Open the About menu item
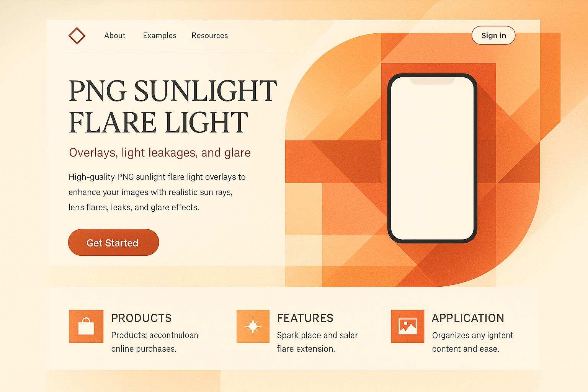Viewport: 588px width, 392px height. tap(114, 36)
